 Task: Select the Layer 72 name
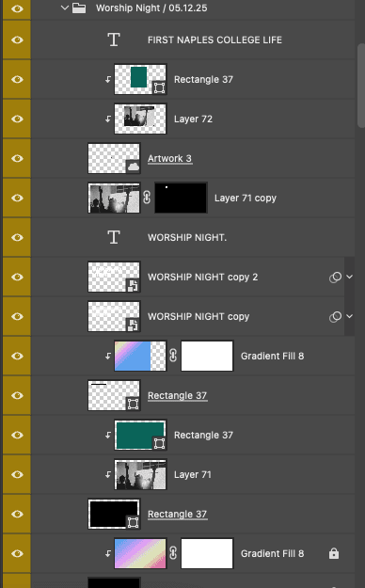pyautogui.click(x=193, y=119)
